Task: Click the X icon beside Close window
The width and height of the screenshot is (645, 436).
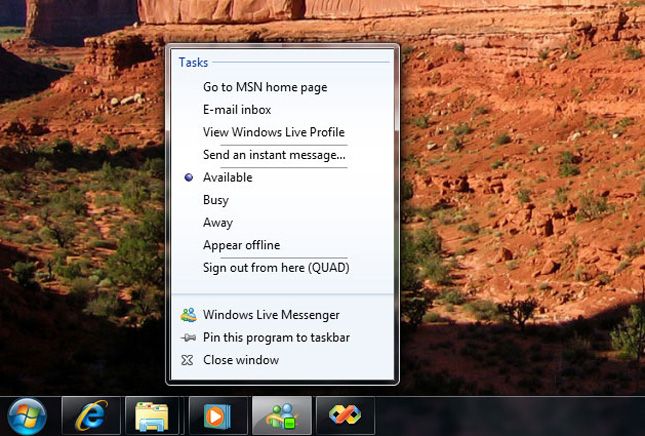Action: click(187, 360)
